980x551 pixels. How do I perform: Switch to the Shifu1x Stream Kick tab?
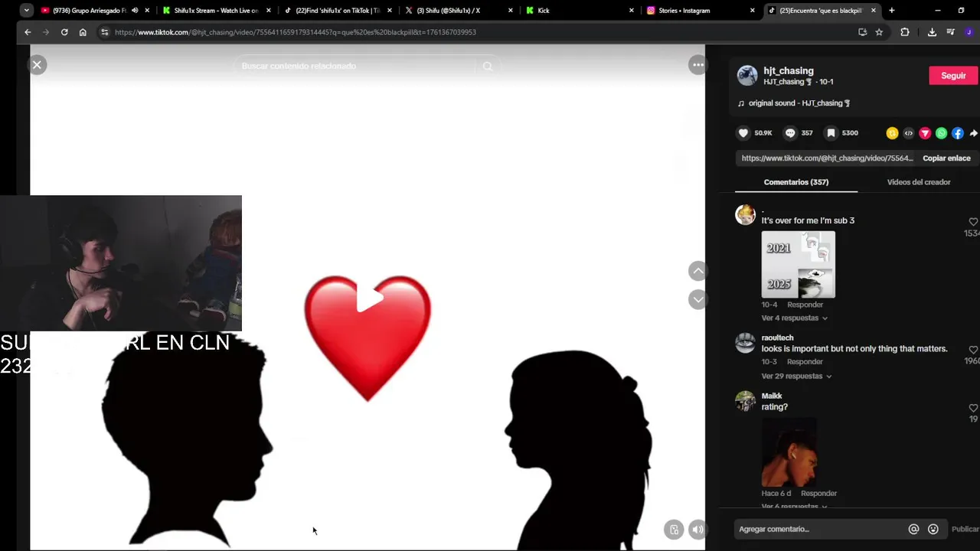click(x=217, y=11)
